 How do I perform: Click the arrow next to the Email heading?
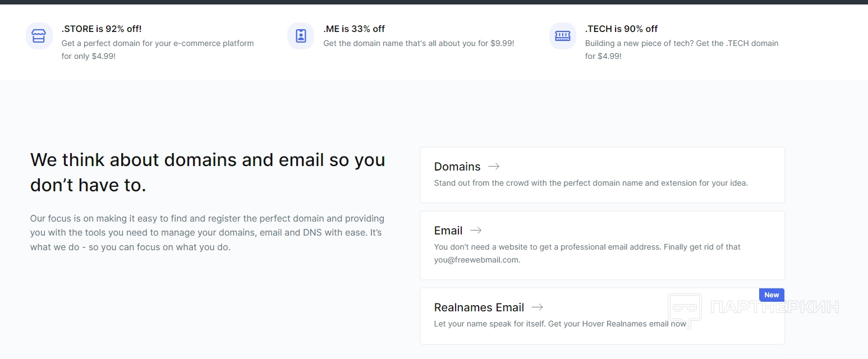[x=476, y=231]
